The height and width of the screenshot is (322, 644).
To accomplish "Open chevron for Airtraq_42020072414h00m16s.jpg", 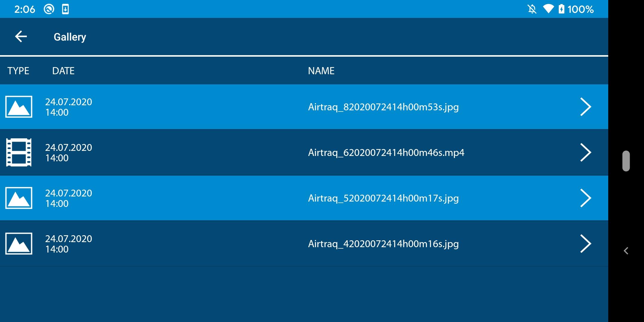I will pos(586,244).
